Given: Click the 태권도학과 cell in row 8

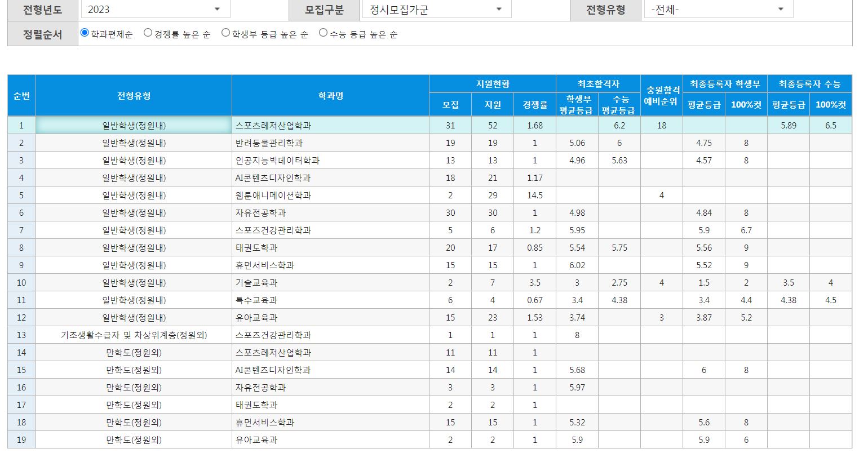Looking at the screenshot, I should pyautogui.click(x=330, y=247).
